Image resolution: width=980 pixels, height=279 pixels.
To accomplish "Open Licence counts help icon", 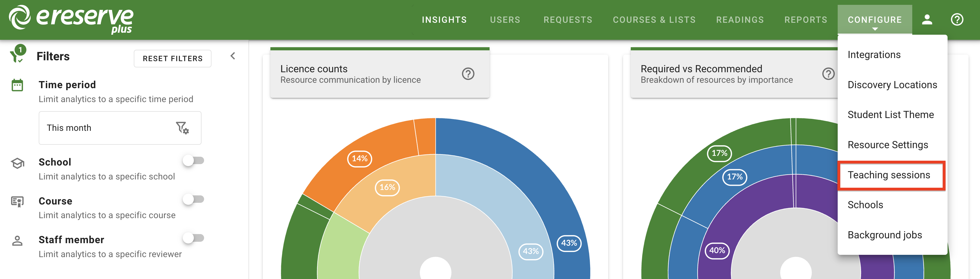I will pyautogui.click(x=468, y=74).
